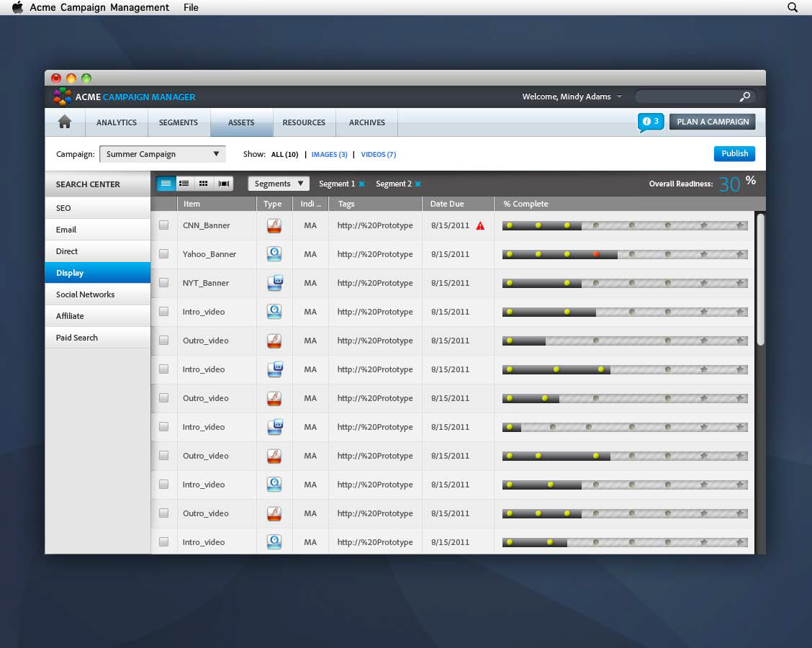Screen dimensions: 812x648
Task: Click the Acme Campaign Manager logo
Action: click(62, 96)
